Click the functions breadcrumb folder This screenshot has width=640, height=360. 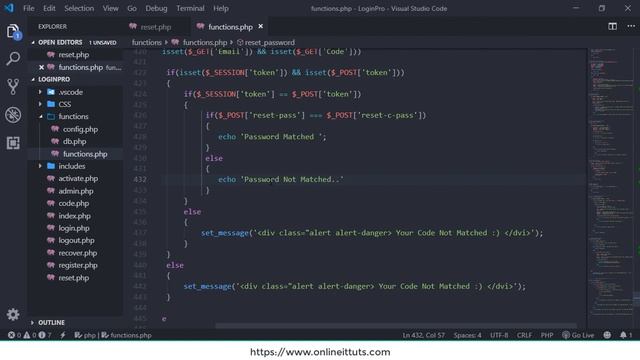point(147,42)
